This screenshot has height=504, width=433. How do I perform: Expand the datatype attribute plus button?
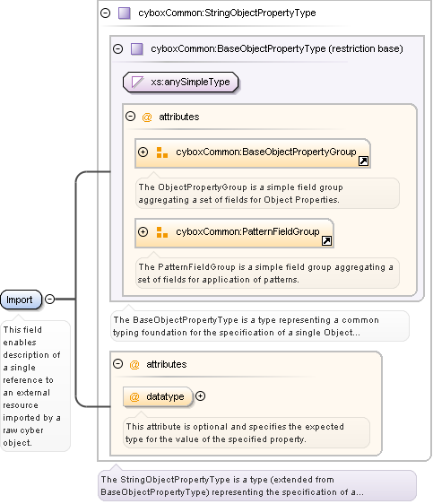tap(201, 396)
